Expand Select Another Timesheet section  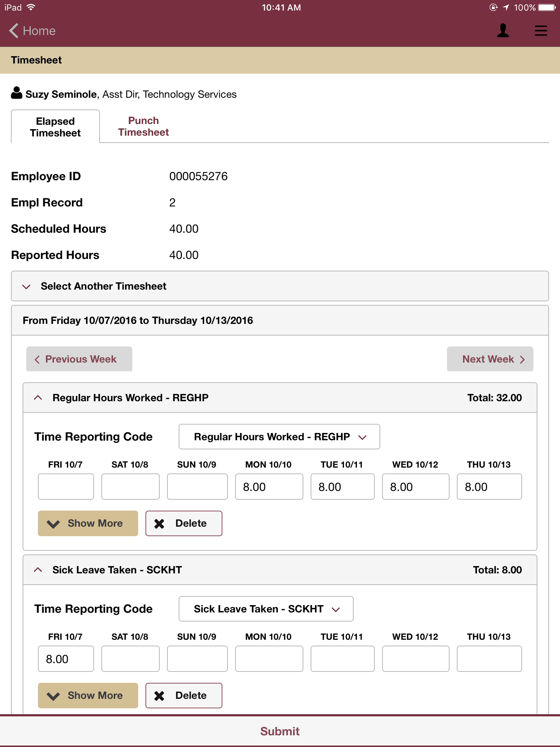point(280,286)
